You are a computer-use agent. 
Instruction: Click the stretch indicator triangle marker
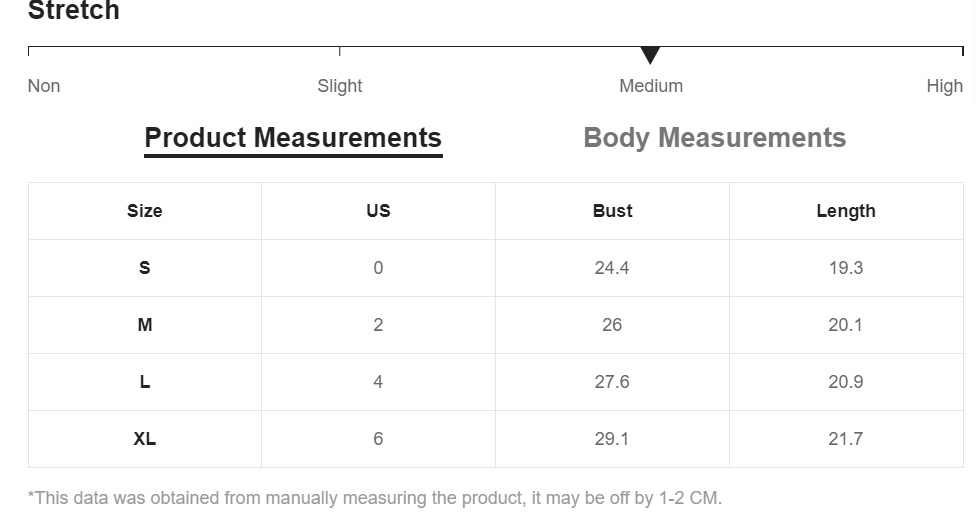650,55
